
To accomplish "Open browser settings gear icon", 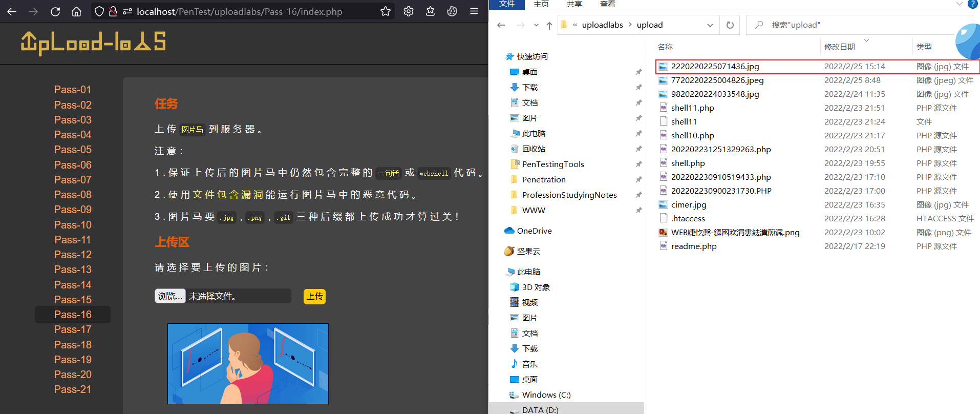I will 409,11.
